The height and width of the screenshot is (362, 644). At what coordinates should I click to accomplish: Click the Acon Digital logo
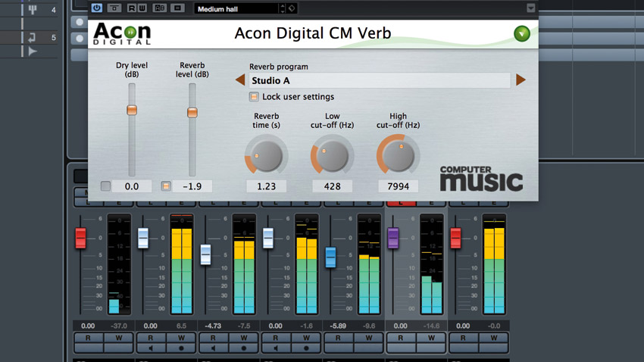point(123,33)
